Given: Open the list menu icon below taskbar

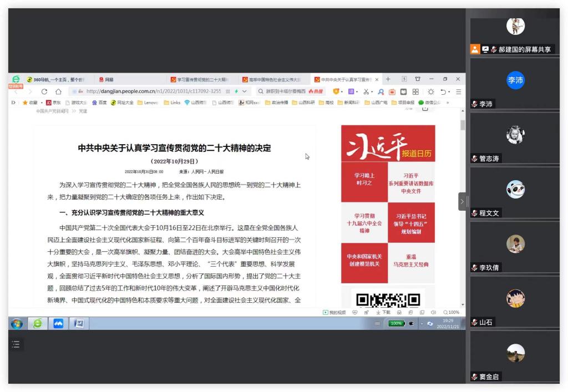Looking at the screenshot, I should point(16,345).
